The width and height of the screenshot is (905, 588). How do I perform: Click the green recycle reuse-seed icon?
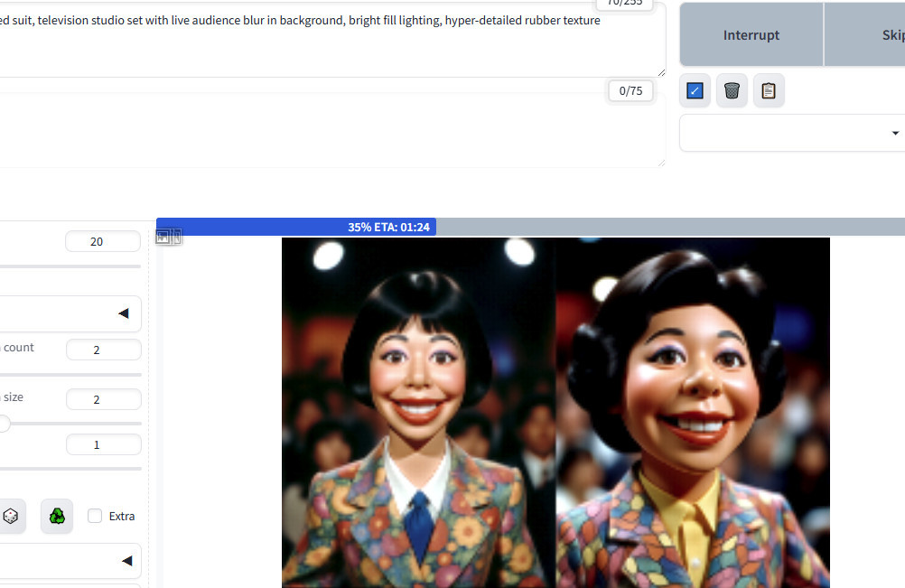(x=57, y=516)
